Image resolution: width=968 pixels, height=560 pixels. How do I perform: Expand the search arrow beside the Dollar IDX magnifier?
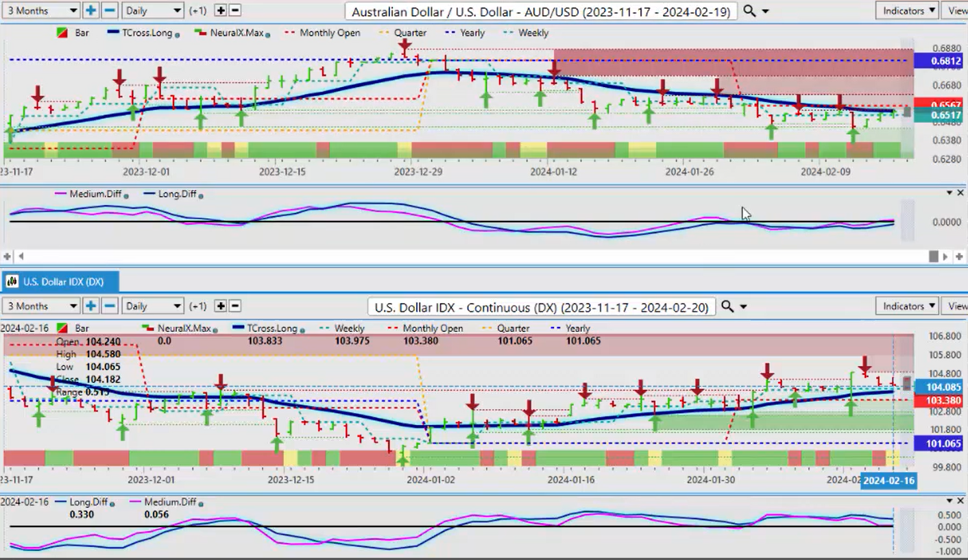[x=744, y=307]
